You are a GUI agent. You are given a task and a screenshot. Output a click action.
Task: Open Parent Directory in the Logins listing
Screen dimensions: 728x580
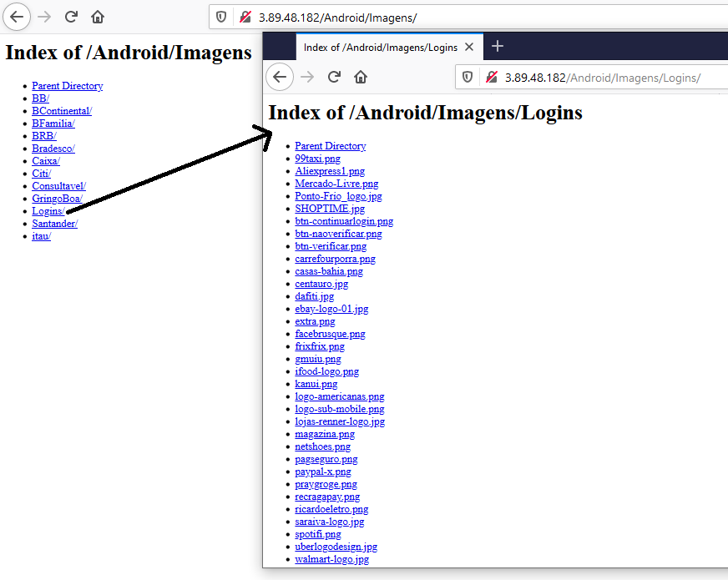pyautogui.click(x=330, y=146)
